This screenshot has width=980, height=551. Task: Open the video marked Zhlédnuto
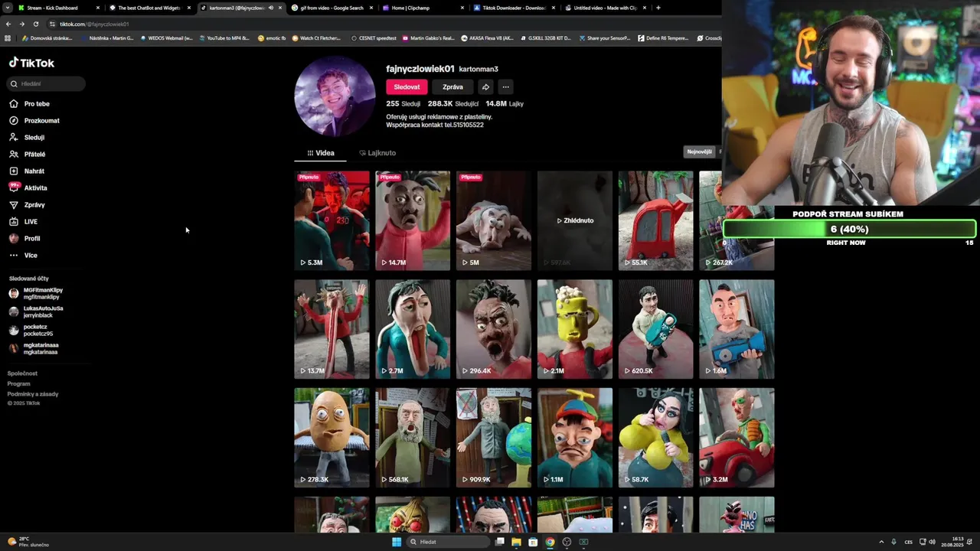click(x=575, y=220)
